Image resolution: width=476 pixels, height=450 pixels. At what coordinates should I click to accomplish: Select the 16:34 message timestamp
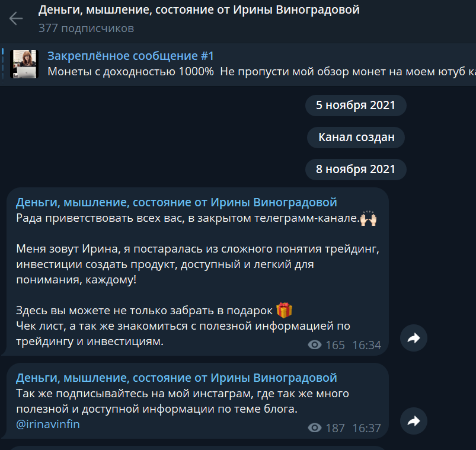(366, 345)
